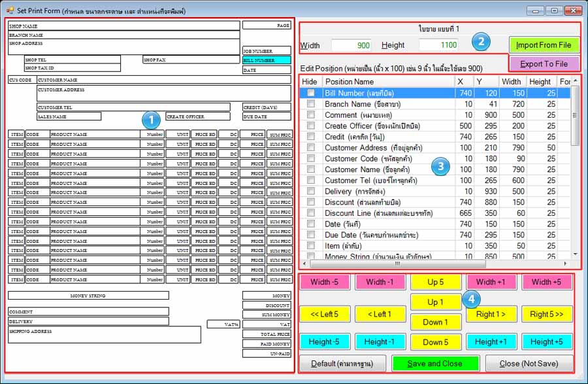The image size is (588, 384).
Task: Click the Height -5 button
Action: 325,341
